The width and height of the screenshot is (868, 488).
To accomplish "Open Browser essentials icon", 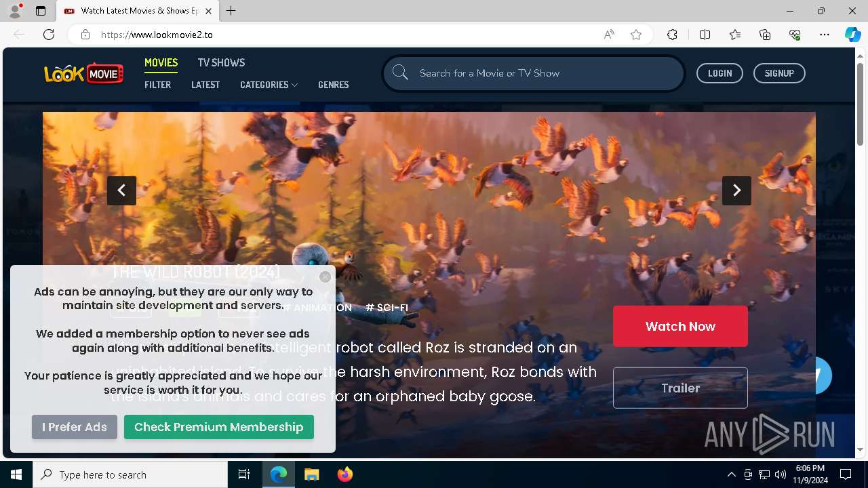I will point(795,35).
